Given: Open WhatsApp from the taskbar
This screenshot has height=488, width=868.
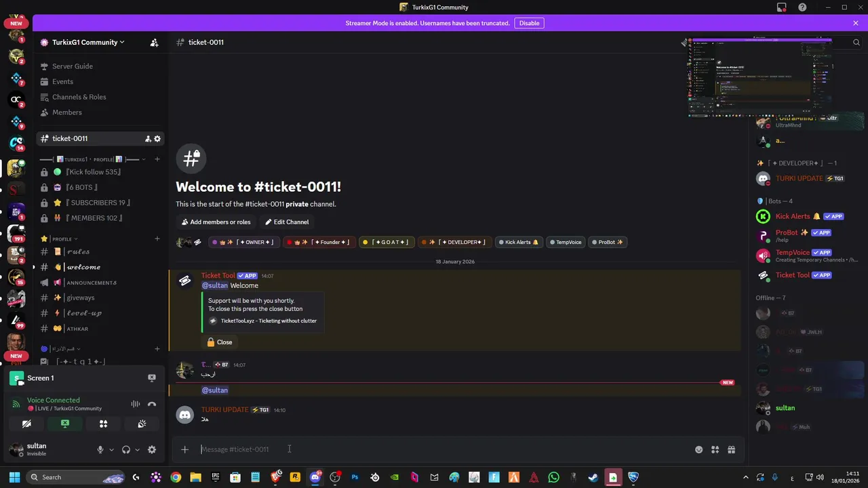Looking at the screenshot, I should [x=553, y=477].
